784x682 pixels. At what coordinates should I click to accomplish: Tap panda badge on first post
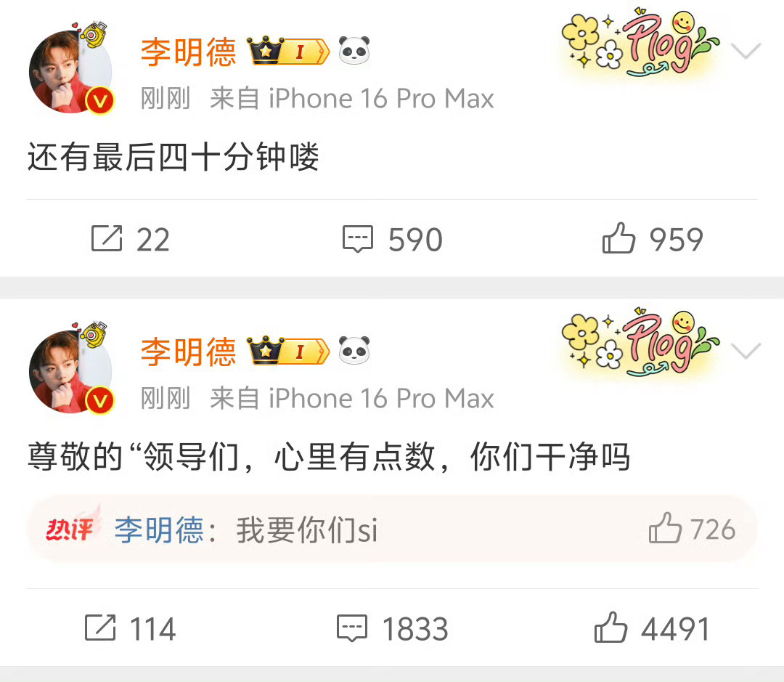(x=354, y=51)
